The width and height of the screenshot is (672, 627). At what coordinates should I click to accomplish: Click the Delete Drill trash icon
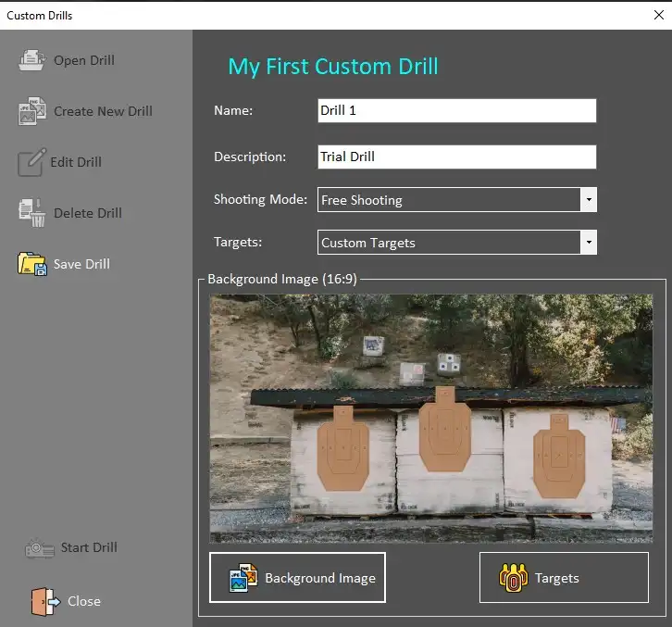pos(32,212)
